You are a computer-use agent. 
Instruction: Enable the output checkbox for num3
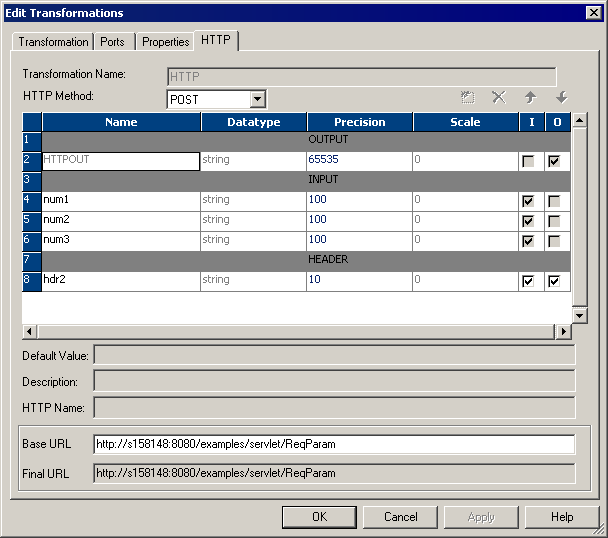pyautogui.click(x=554, y=241)
